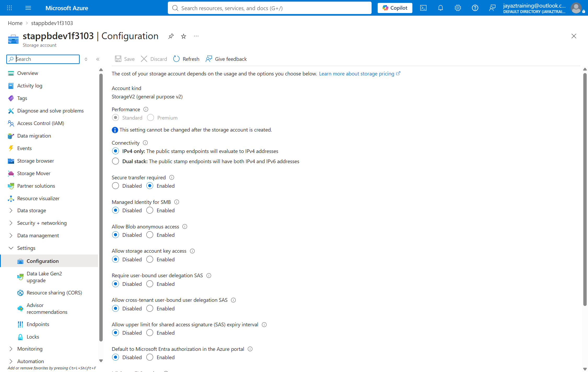Focus the global search resources field
Viewport: 588px width, 372px height.
click(270, 8)
